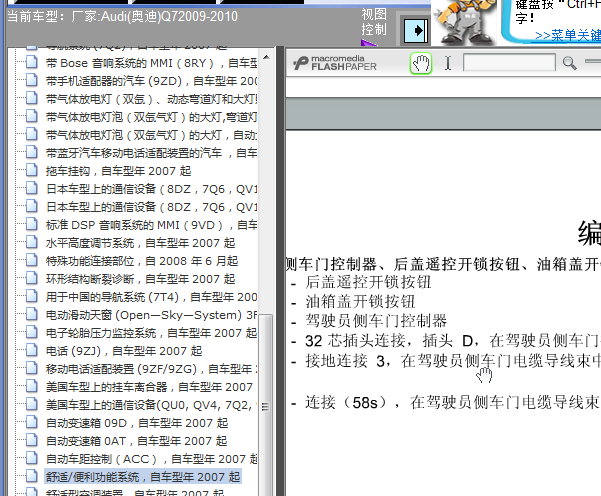The image size is (601, 496).
Task: Open 电动滑动天窗 (Open-Sky-System) entry
Action: click(x=151, y=315)
